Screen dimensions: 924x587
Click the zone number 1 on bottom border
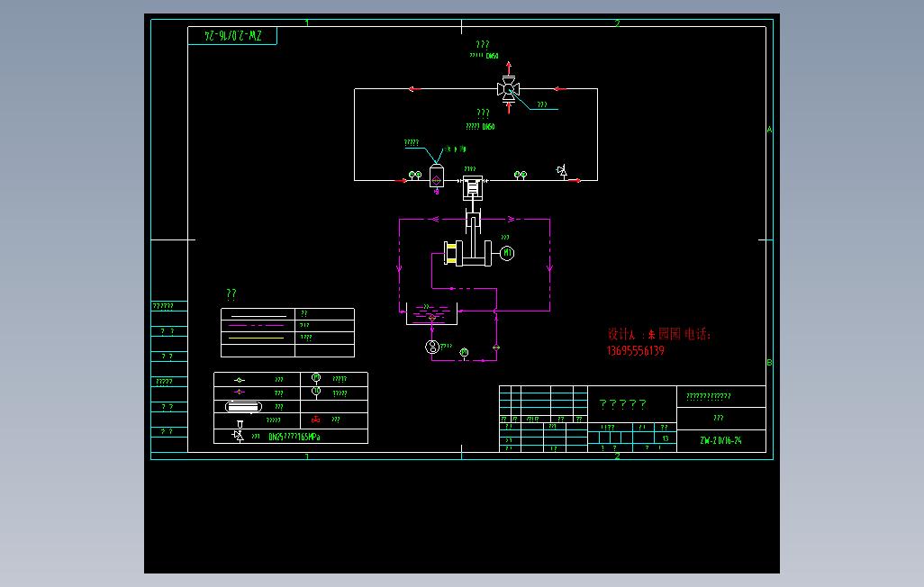[x=307, y=456]
